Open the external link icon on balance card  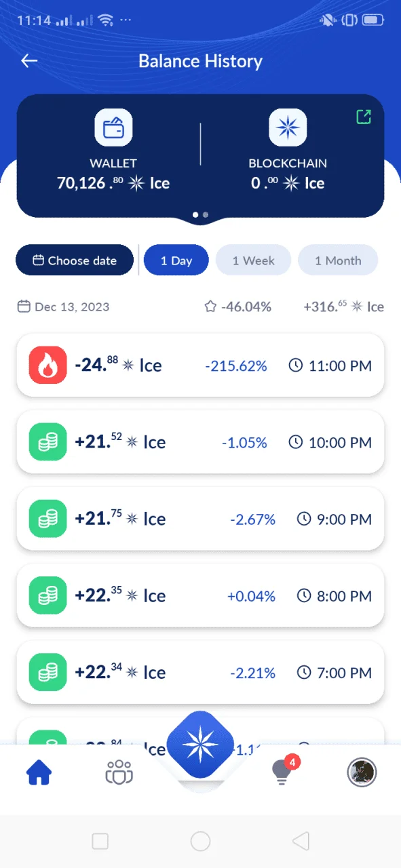tap(364, 117)
